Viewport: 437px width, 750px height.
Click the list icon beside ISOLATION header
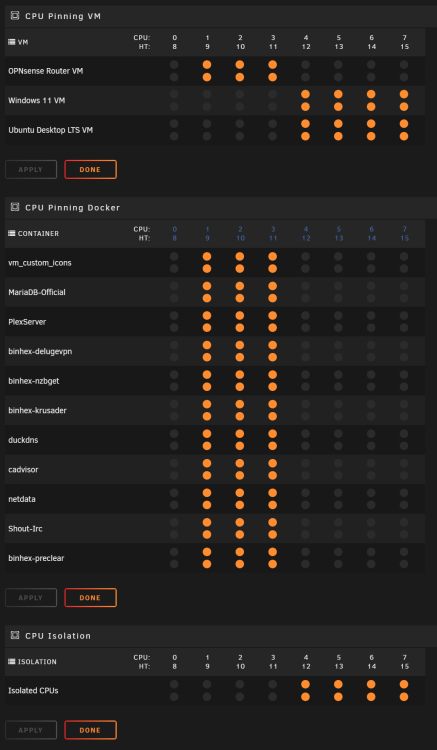12,662
